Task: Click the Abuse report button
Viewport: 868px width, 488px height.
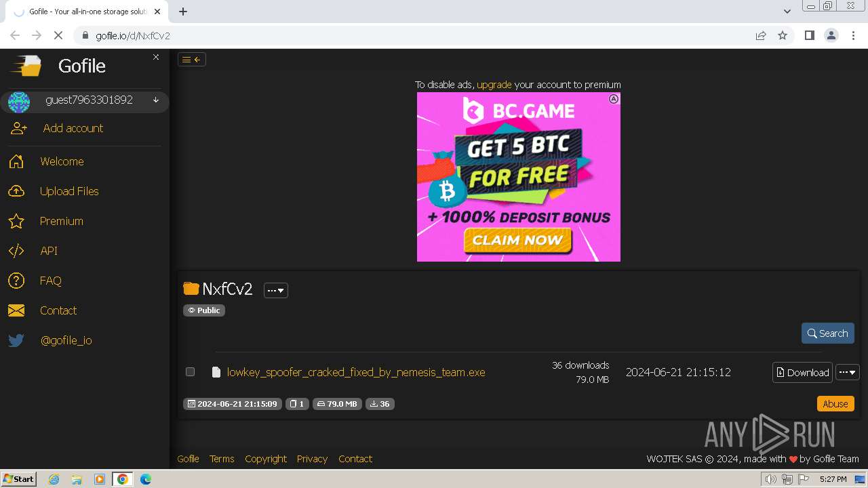Action: point(835,404)
